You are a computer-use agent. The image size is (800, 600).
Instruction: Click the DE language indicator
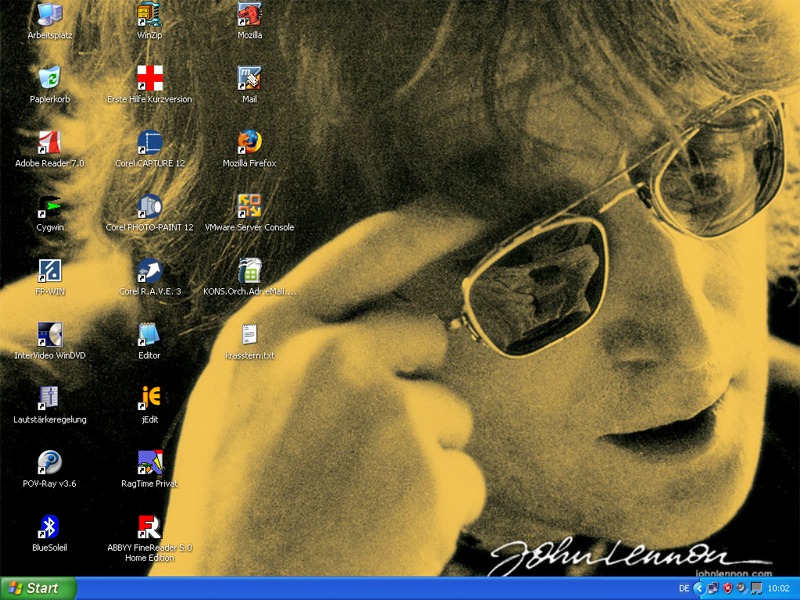(684, 588)
